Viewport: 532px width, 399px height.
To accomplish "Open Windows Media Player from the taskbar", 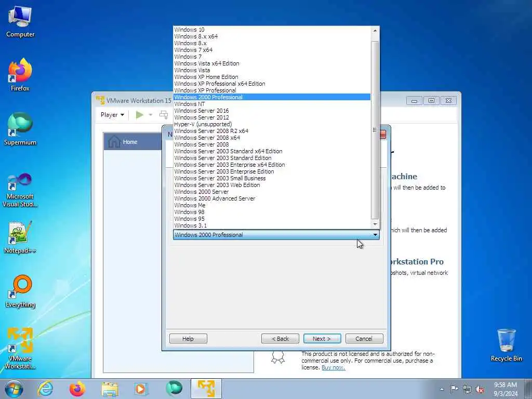I will [140, 389].
